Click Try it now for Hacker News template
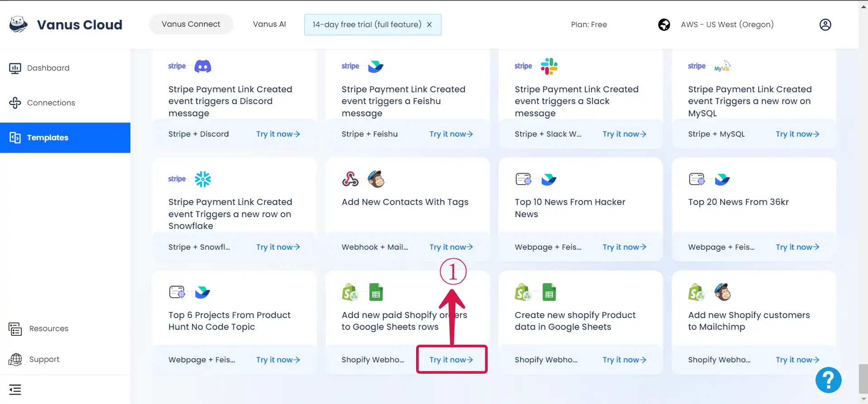868x404 pixels. pos(624,247)
